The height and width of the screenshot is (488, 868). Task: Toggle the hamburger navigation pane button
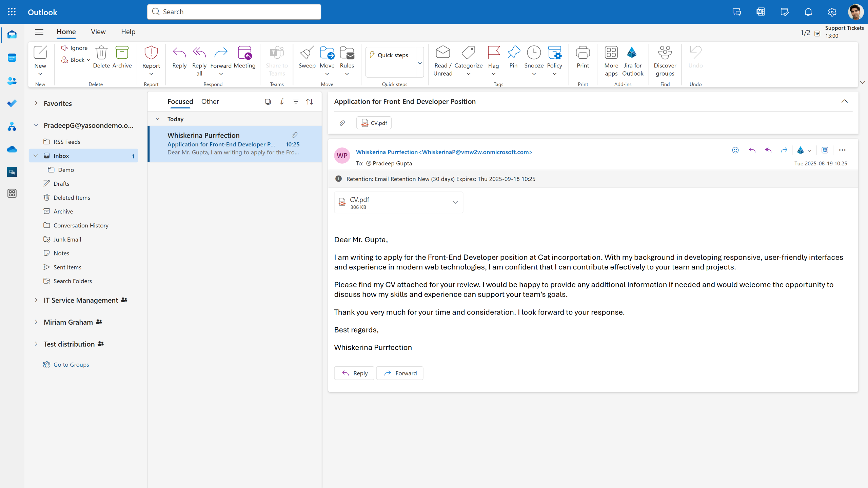(39, 32)
